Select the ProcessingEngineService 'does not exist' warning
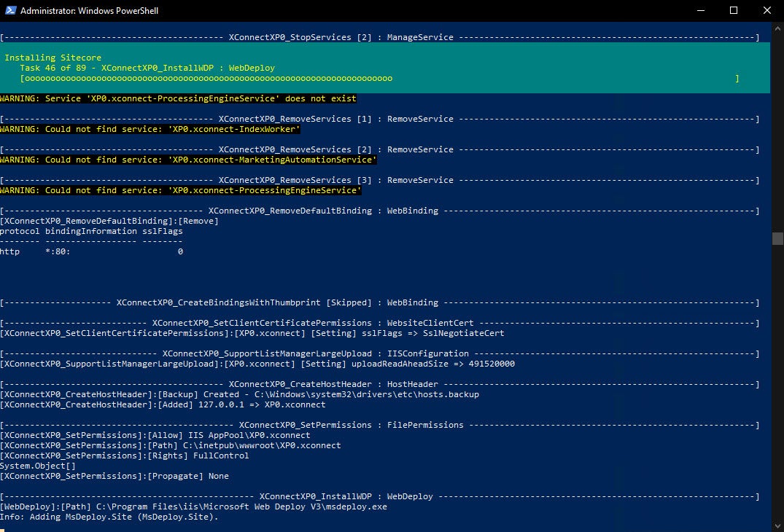This screenshot has height=532, width=784. [x=178, y=98]
